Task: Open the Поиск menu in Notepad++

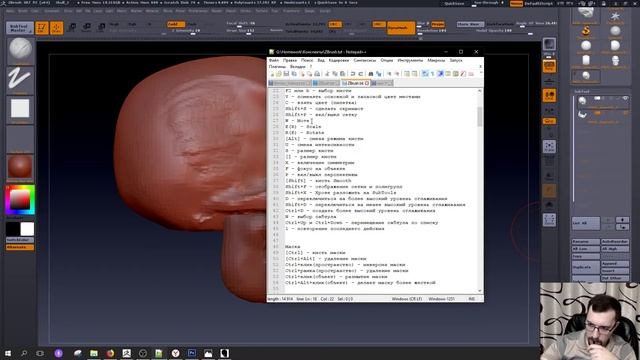Action: 307,60
